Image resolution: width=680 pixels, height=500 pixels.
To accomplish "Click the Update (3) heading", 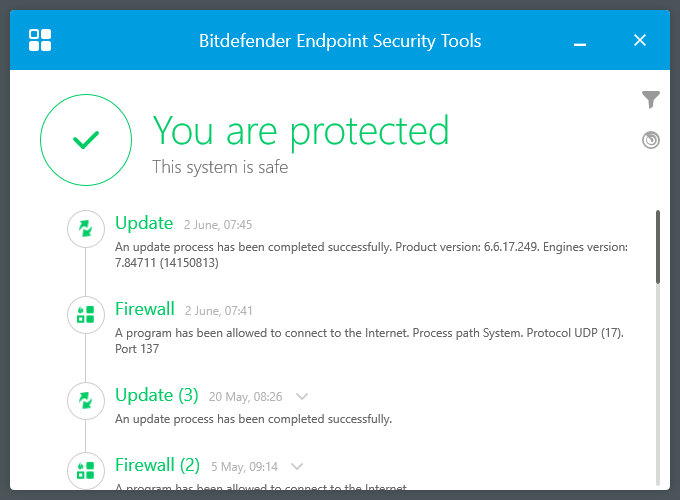I will 157,395.
